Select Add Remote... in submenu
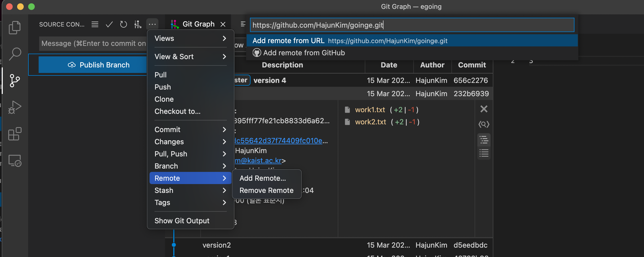 click(267, 178)
